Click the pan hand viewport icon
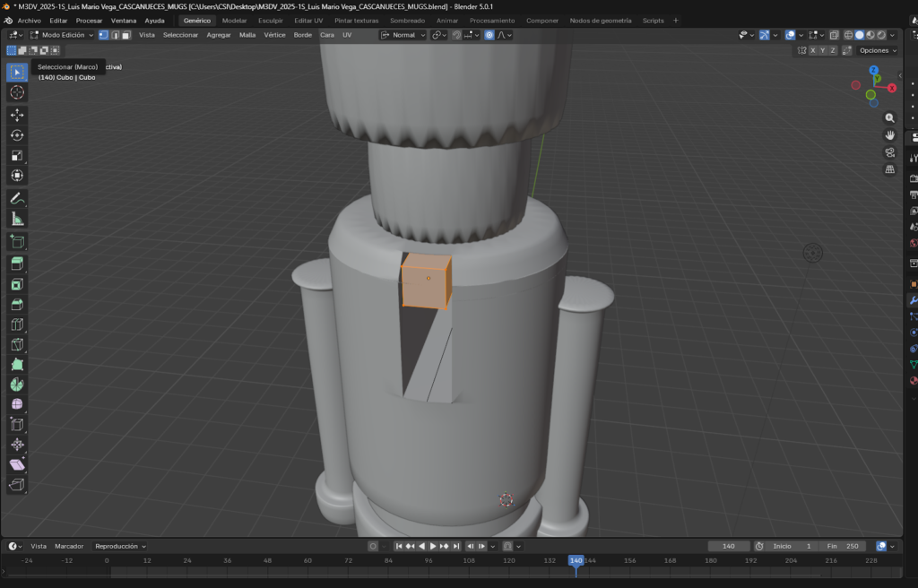This screenshot has height=588, width=918. [889, 134]
